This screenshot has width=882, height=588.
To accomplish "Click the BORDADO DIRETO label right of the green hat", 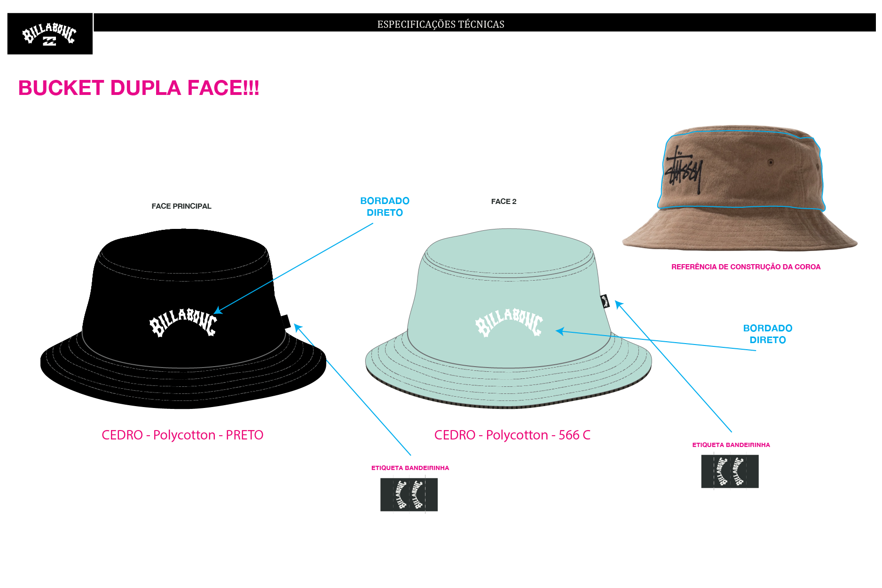I will (x=768, y=334).
